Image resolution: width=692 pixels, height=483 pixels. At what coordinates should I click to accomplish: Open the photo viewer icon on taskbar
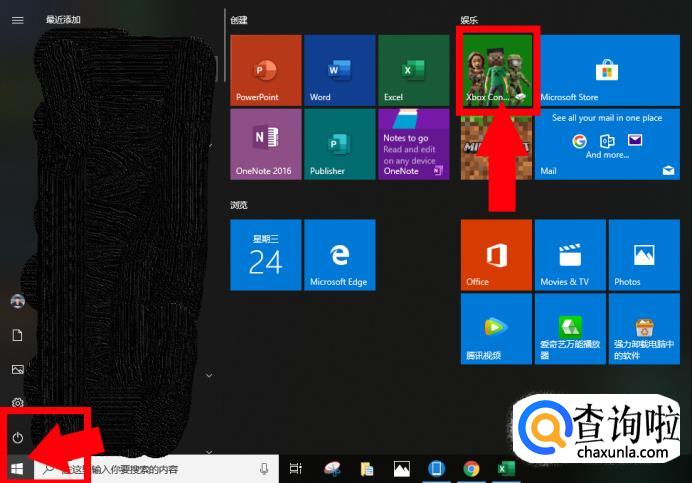tap(402, 469)
